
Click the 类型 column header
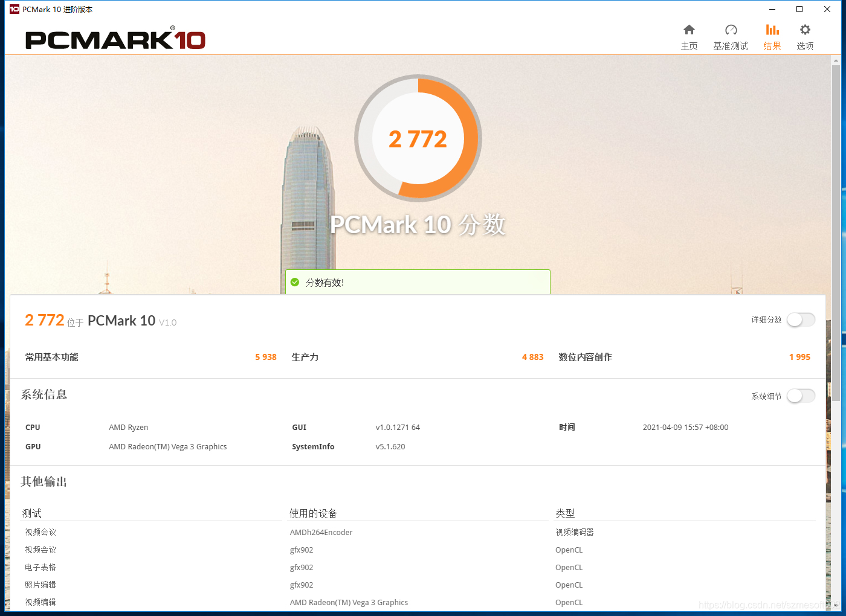[565, 513]
